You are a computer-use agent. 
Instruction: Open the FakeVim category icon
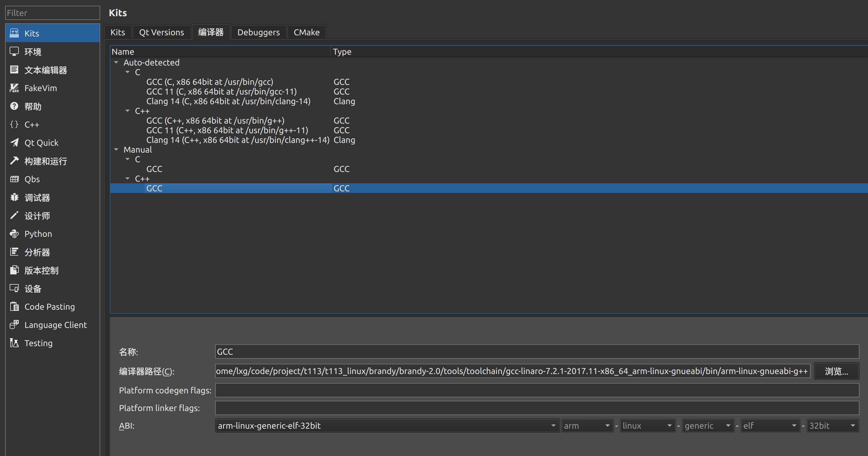(14, 88)
